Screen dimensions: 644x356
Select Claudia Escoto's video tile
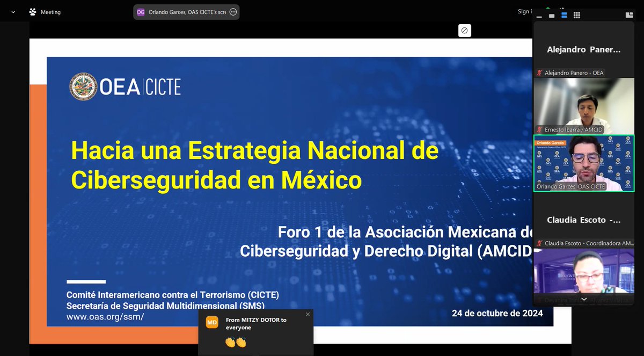584,220
